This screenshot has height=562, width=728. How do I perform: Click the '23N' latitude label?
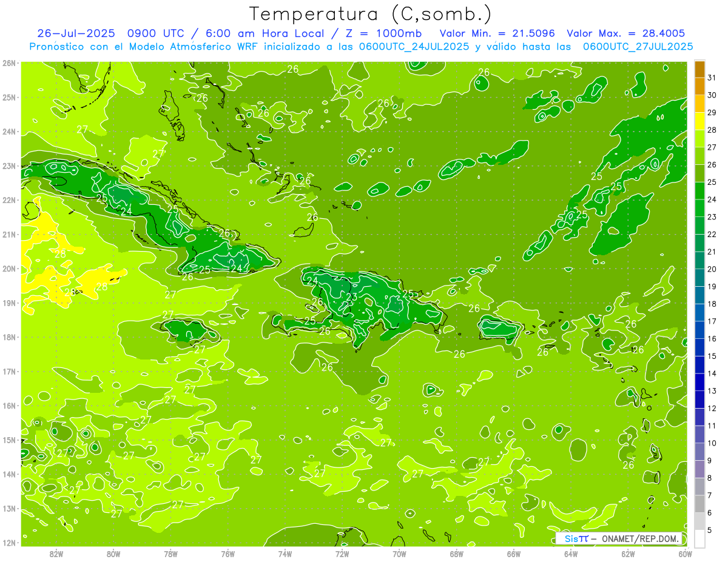coord(9,166)
